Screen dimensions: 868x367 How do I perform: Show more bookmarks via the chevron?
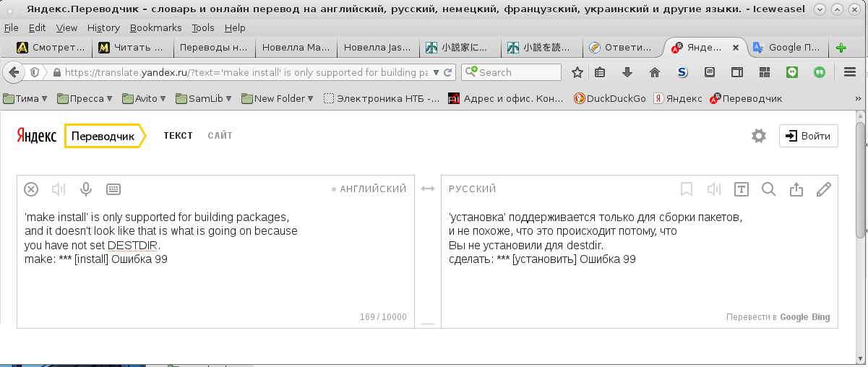[x=856, y=98]
